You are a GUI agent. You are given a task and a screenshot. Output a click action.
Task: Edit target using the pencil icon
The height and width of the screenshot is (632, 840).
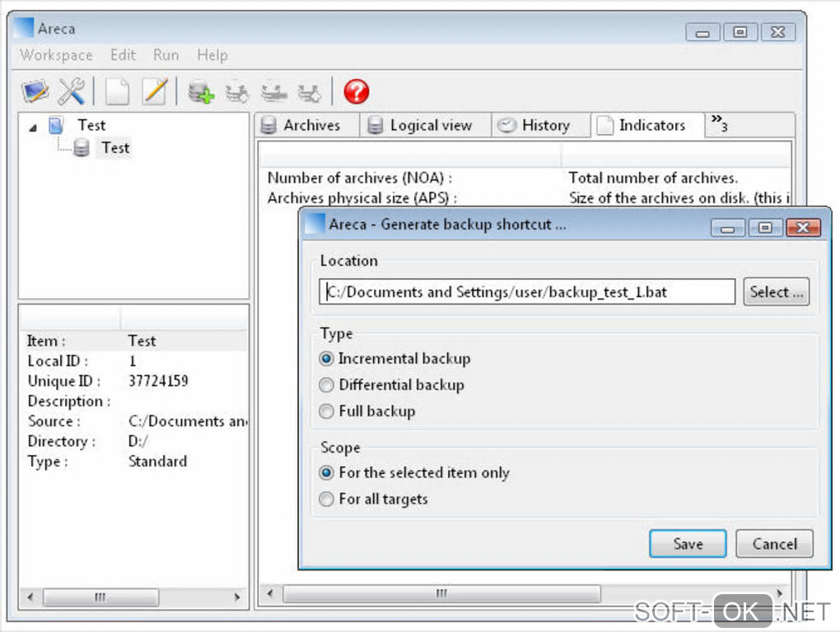(x=155, y=91)
